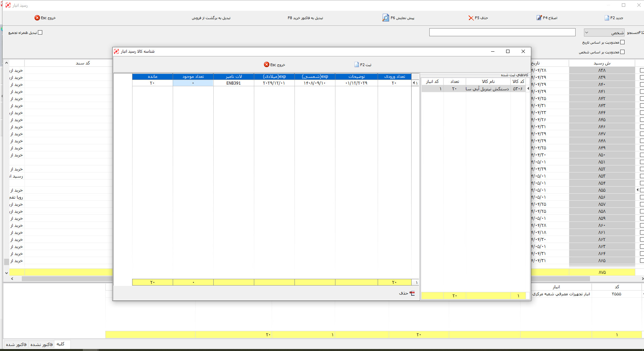Click the نام کالا column header
This screenshot has height=351, width=644.
(x=488, y=82)
